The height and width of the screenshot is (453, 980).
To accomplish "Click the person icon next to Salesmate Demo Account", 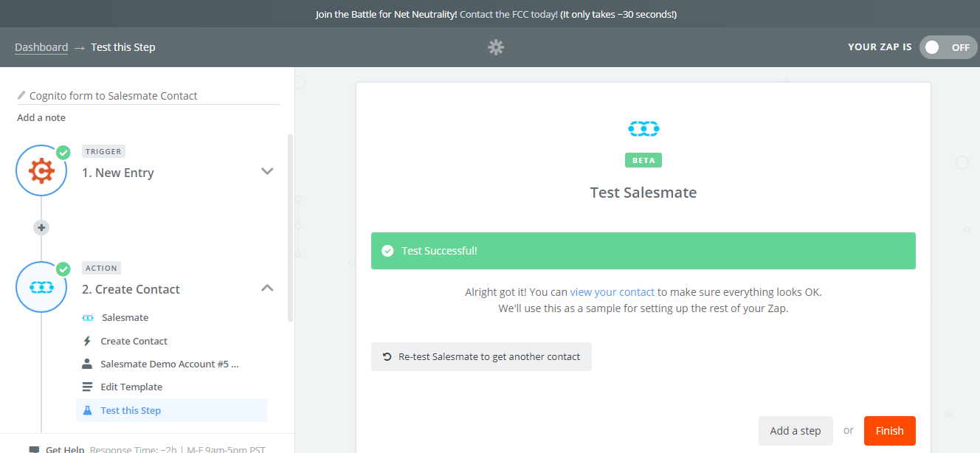I will pyautogui.click(x=87, y=364).
